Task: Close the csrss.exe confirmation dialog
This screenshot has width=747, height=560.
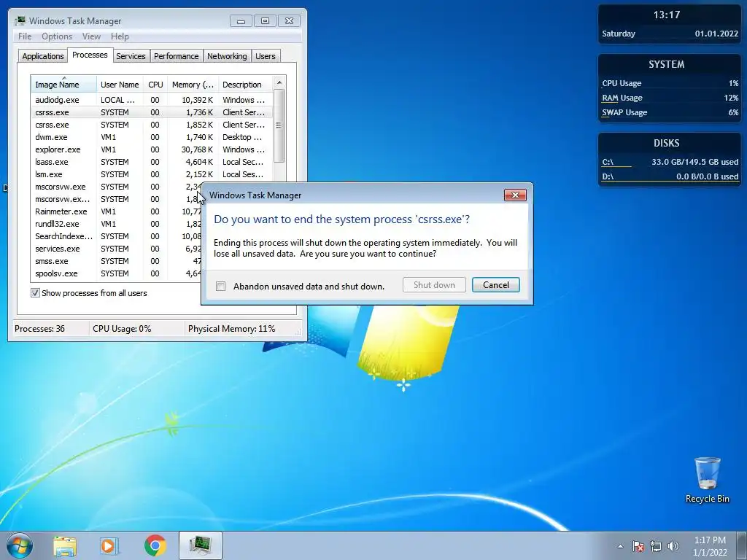Action: click(515, 195)
